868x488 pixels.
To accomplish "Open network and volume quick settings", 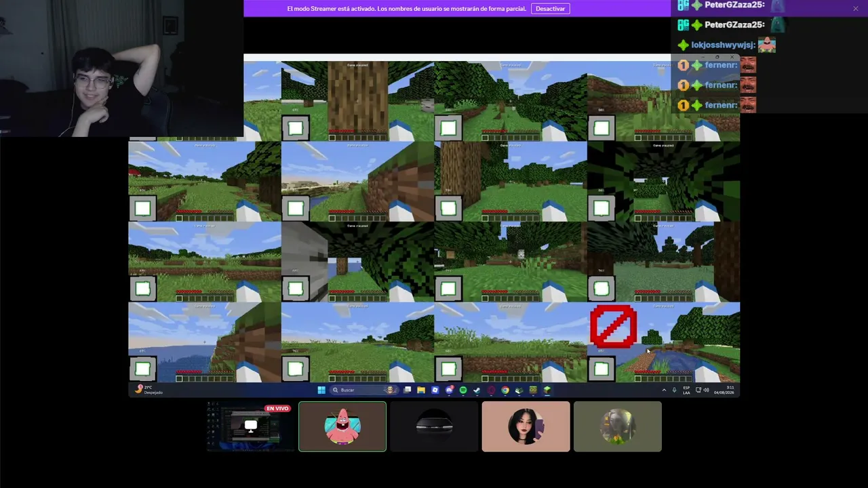I will [703, 390].
